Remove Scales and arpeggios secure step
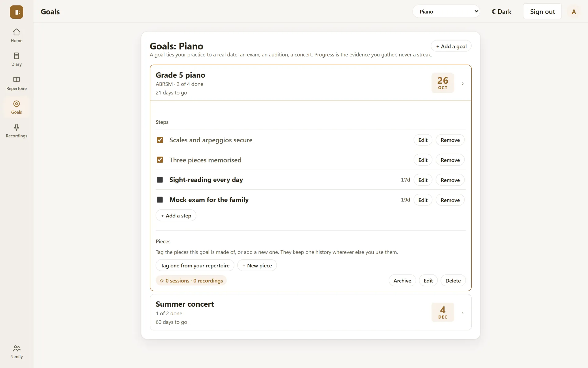 point(450,140)
